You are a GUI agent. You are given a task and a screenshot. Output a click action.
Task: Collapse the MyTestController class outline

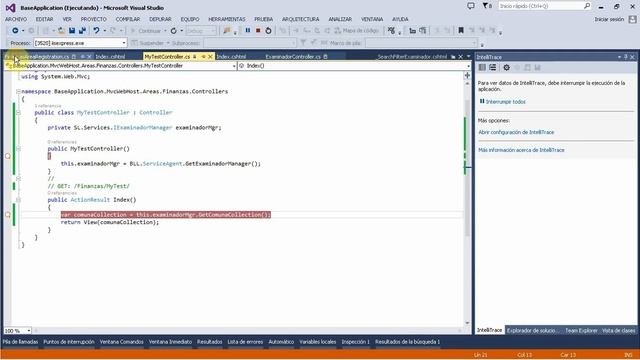pos(18,112)
